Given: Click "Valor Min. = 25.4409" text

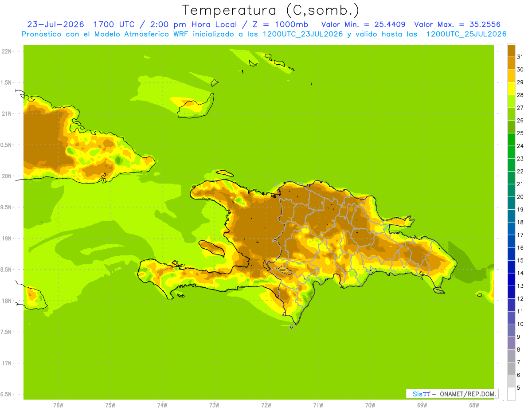Looking at the screenshot, I should (x=363, y=24).
